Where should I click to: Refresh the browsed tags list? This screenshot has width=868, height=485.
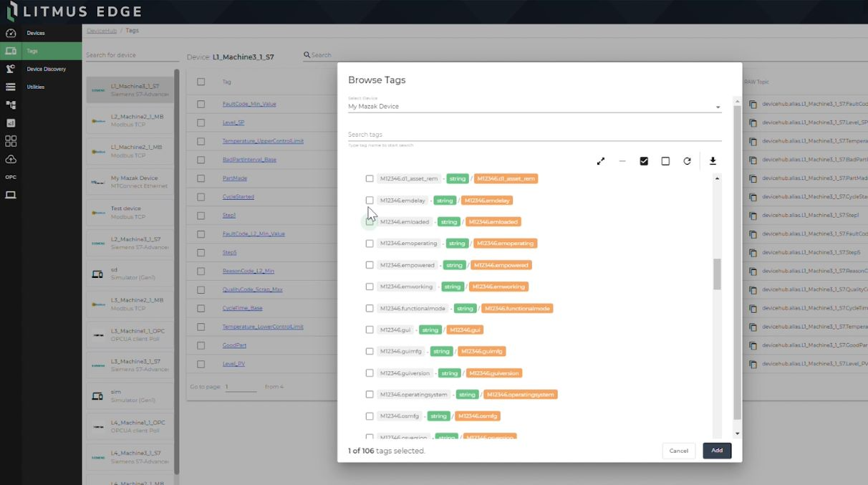pos(687,161)
